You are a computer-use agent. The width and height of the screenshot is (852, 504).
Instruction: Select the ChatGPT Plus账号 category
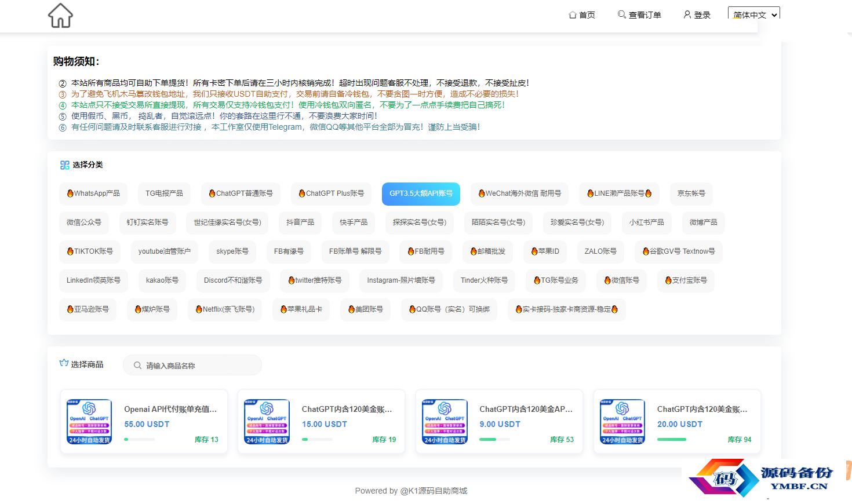click(331, 193)
